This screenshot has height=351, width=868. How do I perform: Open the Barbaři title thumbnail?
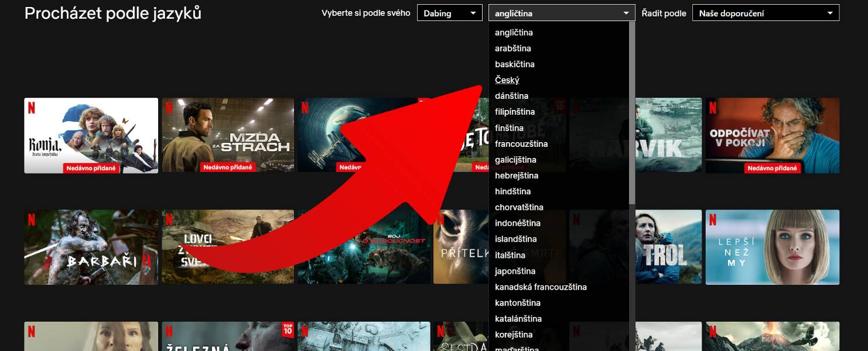click(x=91, y=247)
